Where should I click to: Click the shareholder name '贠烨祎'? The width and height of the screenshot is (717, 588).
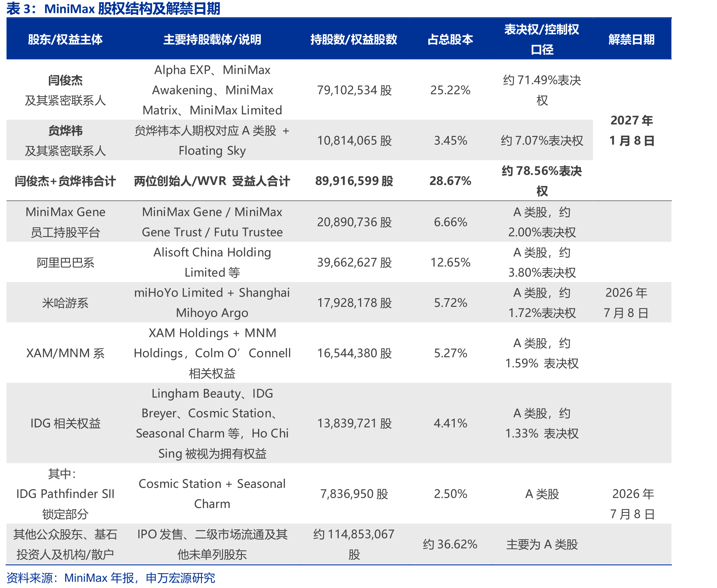click(65, 131)
